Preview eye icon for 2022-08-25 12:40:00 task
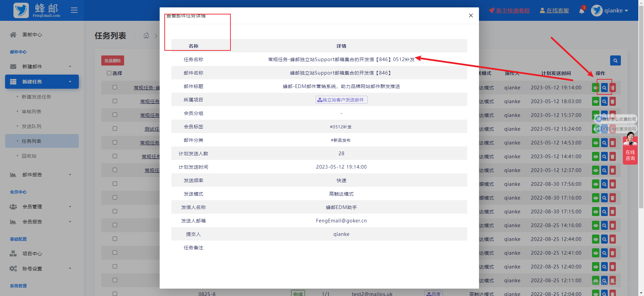 click(596, 267)
